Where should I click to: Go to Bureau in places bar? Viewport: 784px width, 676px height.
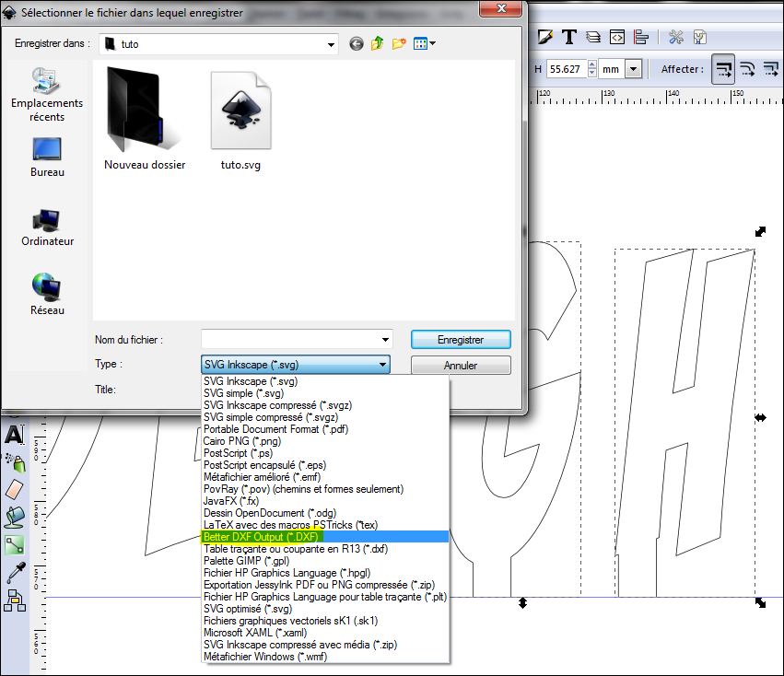[x=47, y=157]
